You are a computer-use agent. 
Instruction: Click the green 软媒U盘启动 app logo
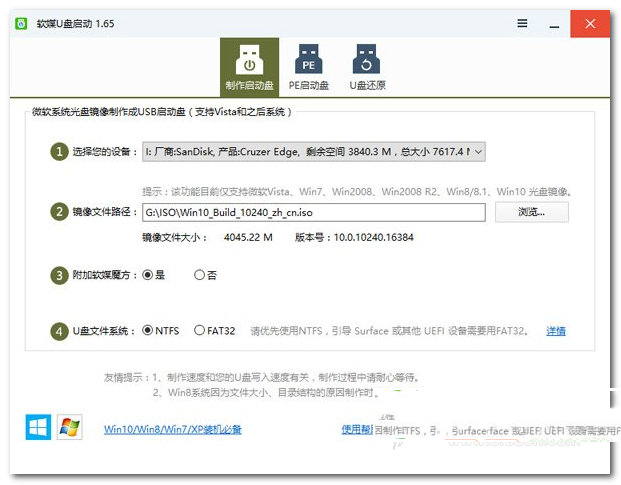(21, 23)
